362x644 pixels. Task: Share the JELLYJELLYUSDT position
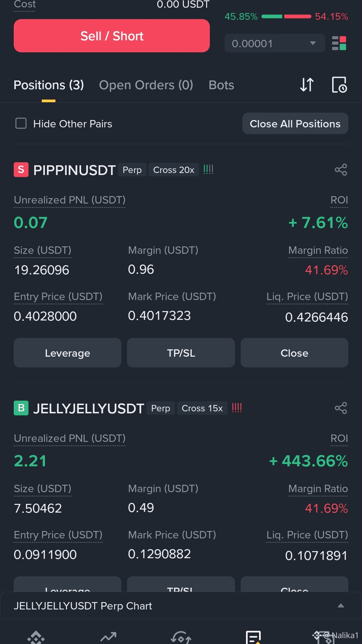(341, 408)
